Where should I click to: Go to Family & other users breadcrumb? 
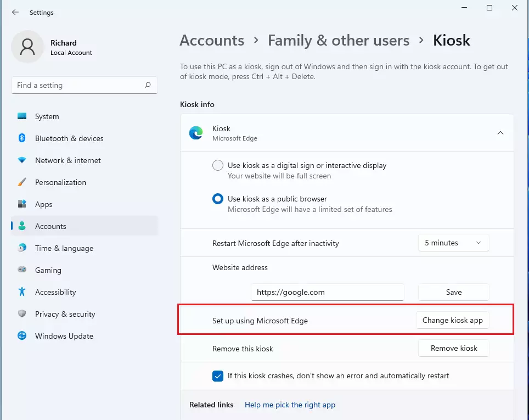pyautogui.click(x=339, y=41)
